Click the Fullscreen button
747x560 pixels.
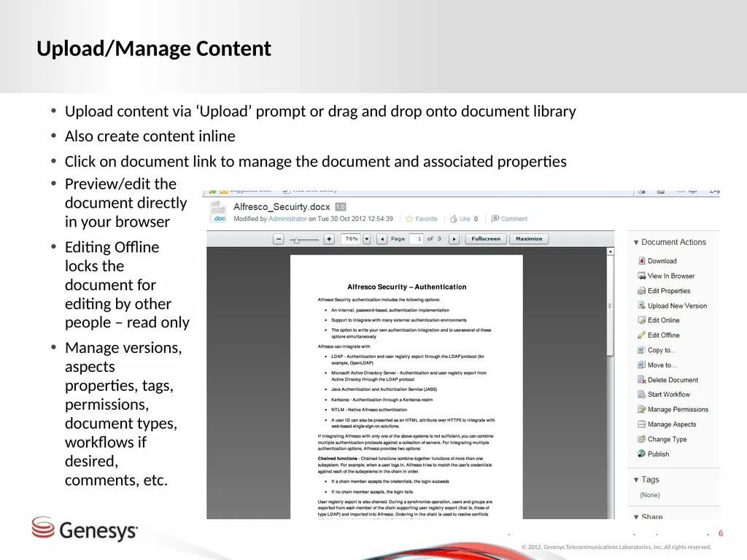(486, 239)
